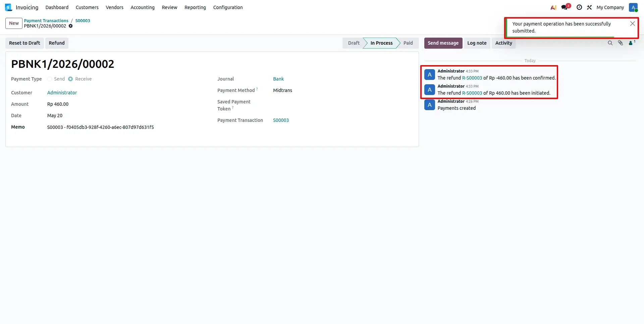The image size is (644, 324).
Task: Open the activities clock icon
Action: tap(579, 7)
